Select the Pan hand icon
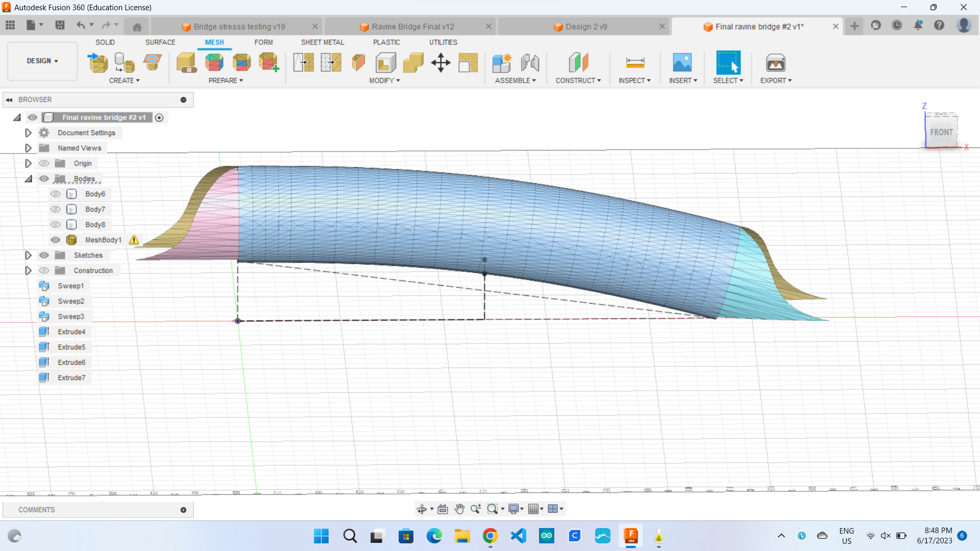The height and width of the screenshot is (551, 980). 459,509
